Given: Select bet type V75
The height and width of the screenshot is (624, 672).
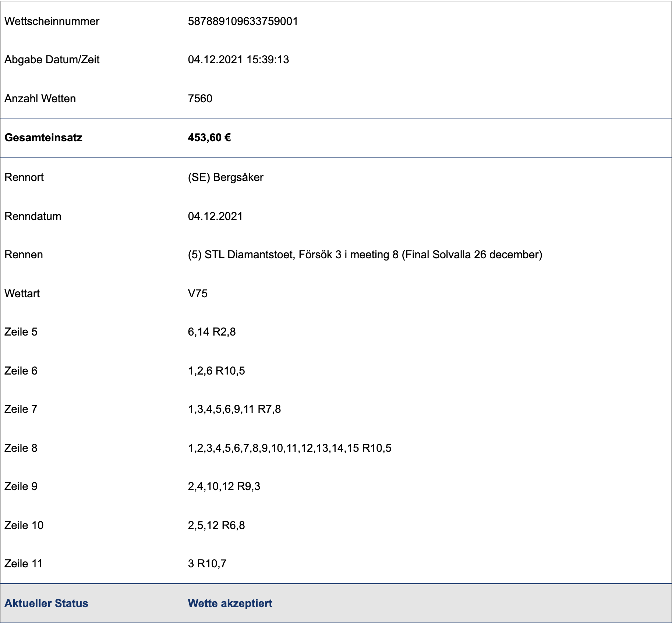Looking at the screenshot, I should click(x=198, y=294).
